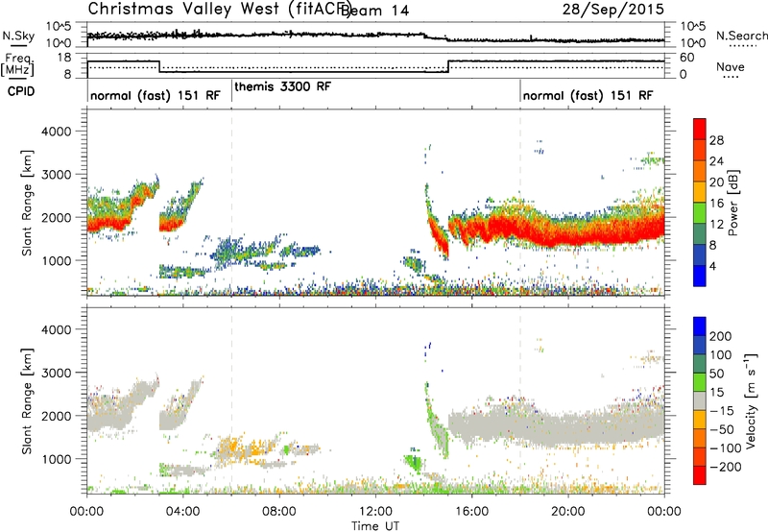The height and width of the screenshot is (532, 768).
Task: Click the gray velocity band near 20:00
Action: point(568,429)
